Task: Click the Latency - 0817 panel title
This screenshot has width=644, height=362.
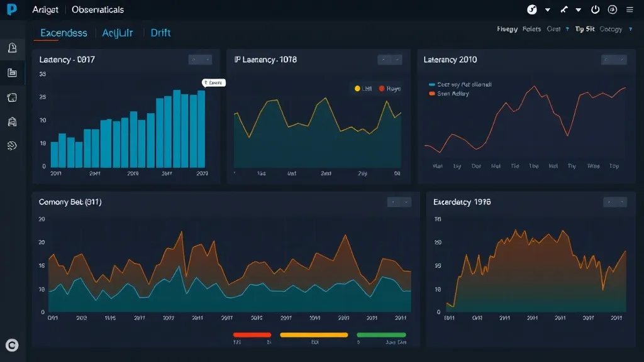Action: click(x=67, y=60)
